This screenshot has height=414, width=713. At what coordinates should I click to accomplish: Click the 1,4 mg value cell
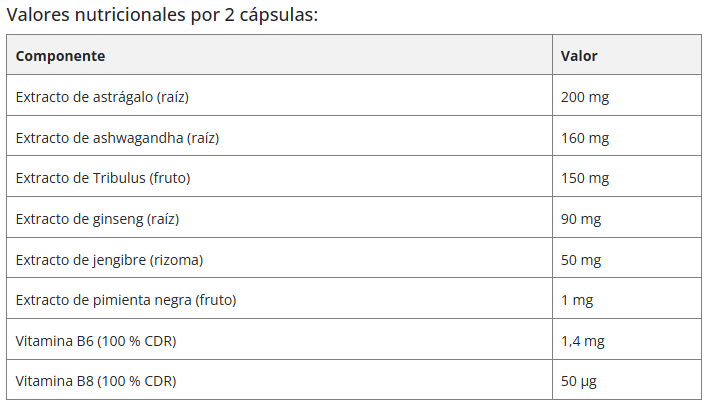click(x=627, y=339)
